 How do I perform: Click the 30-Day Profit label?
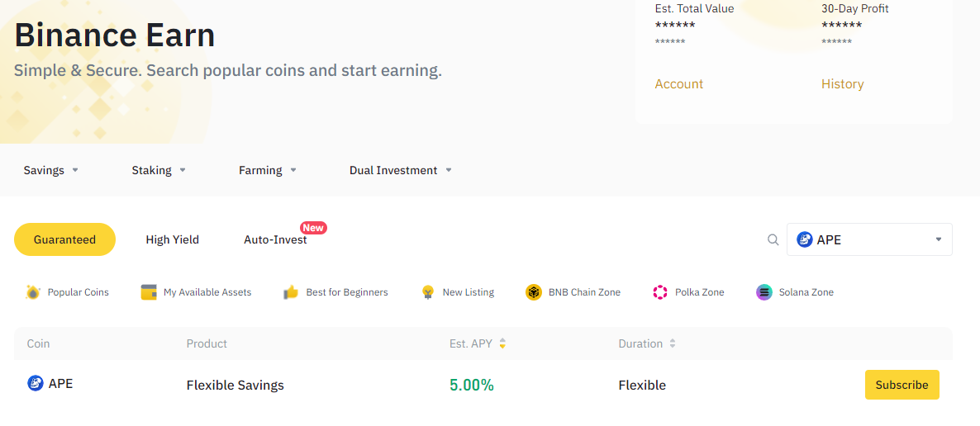[x=855, y=9]
